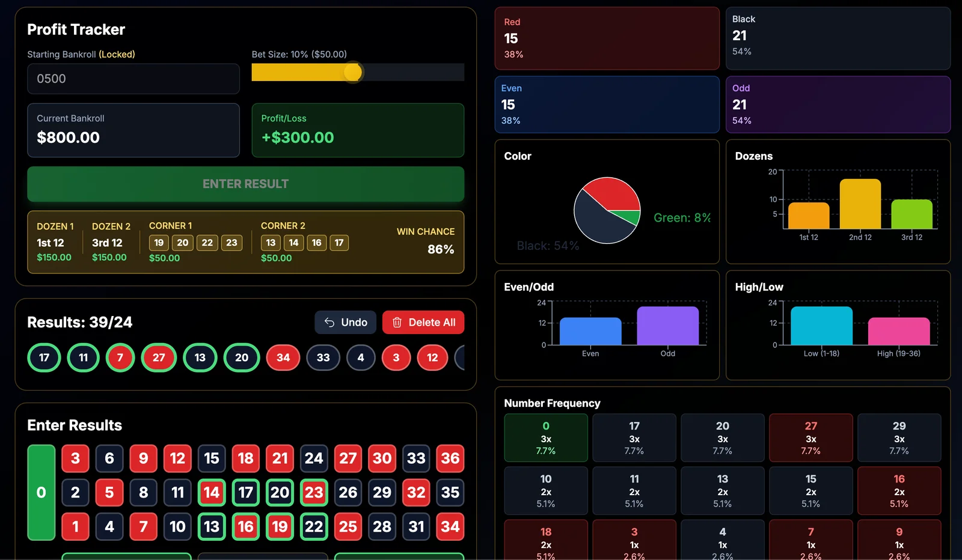Click the Undo arrow icon
The width and height of the screenshot is (962, 560).
(x=329, y=323)
